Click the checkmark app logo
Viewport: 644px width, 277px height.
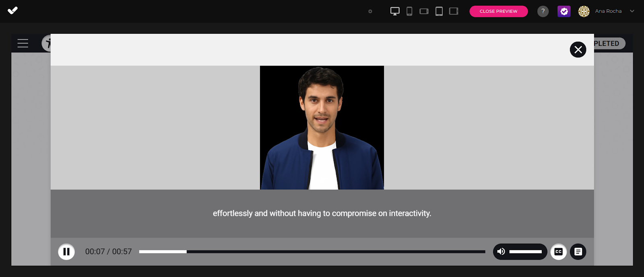pyautogui.click(x=12, y=10)
